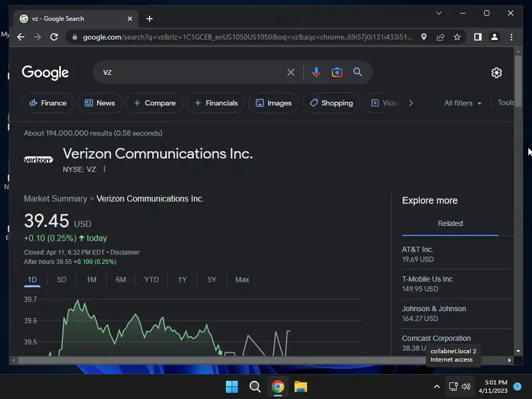532x399 pixels.
Task: Open the Related tab under Explore more
Action: (x=450, y=223)
